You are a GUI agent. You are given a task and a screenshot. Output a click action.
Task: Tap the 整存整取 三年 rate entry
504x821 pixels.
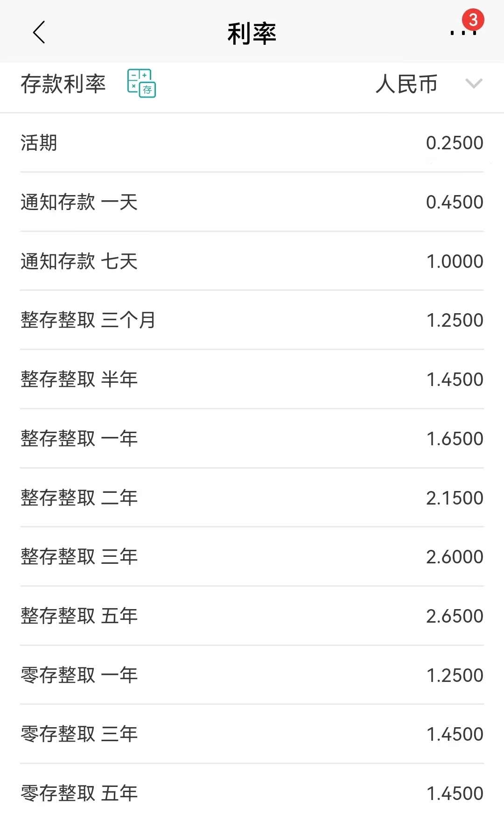point(252,557)
